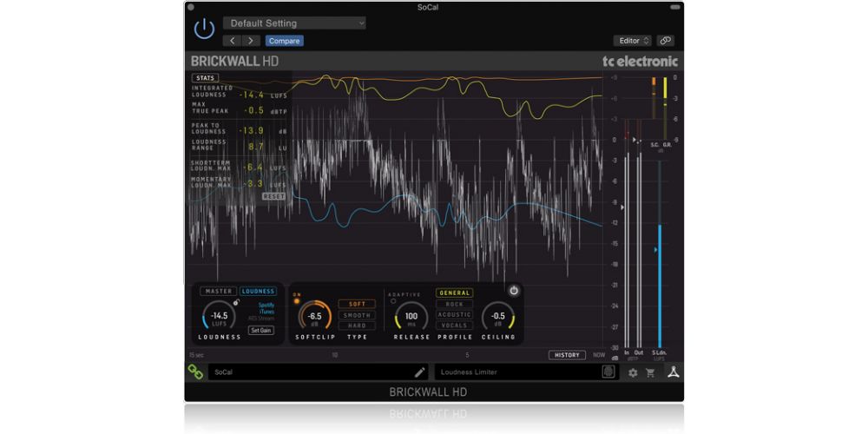Click the Compare button
Viewport: 868px width, 434px height.
285,41
